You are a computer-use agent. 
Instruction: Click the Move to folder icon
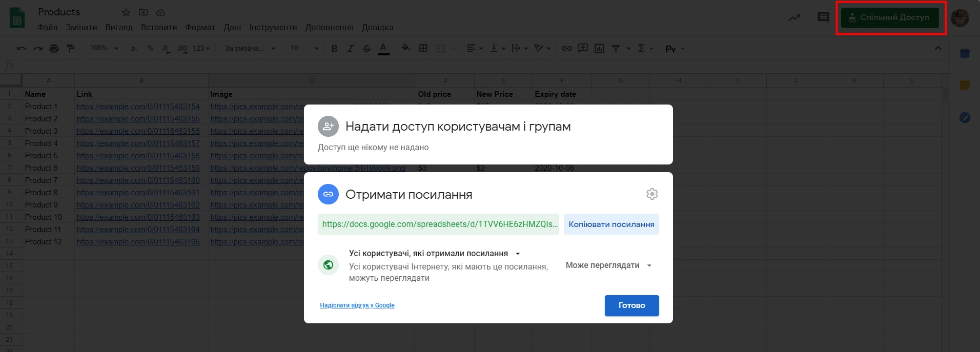click(144, 12)
